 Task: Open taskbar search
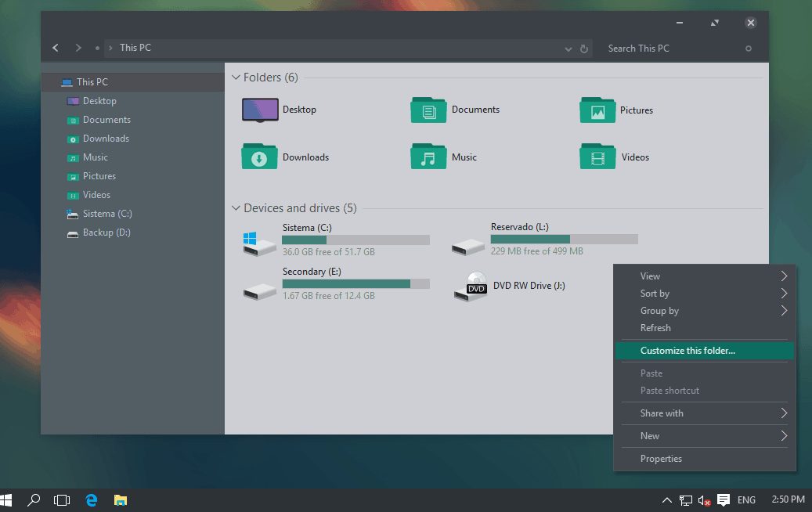click(x=34, y=500)
